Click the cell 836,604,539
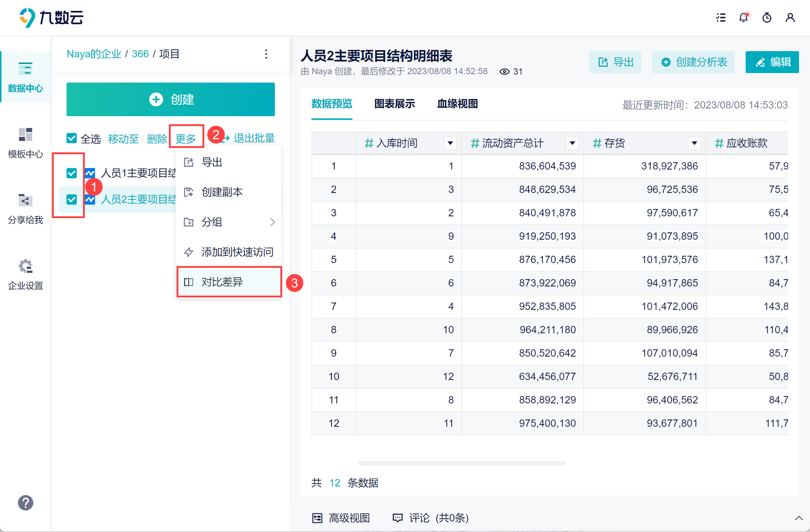 pyautogui.click(x=523, y=166)
